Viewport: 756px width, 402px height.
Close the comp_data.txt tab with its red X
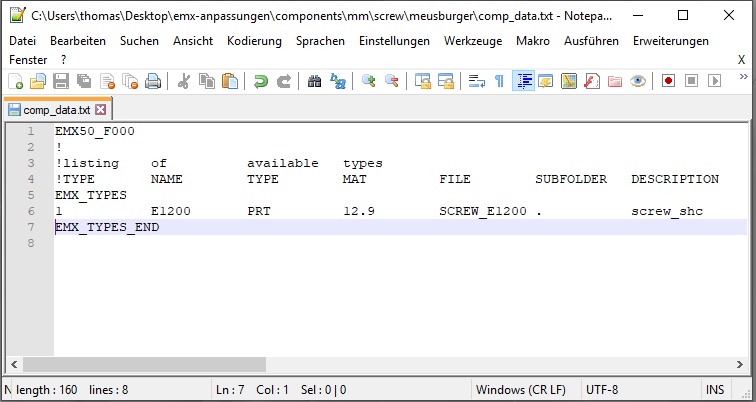click(x=100, y=110)
